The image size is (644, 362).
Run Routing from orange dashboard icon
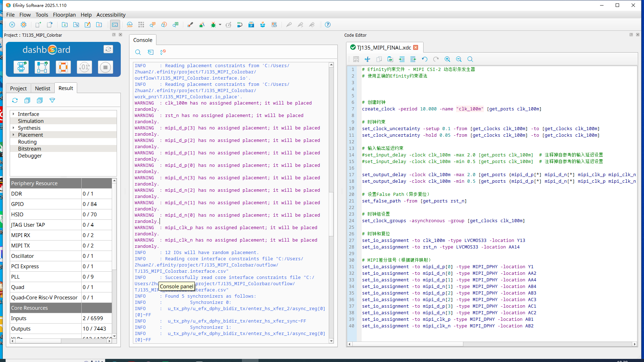[x=63, y=67]
